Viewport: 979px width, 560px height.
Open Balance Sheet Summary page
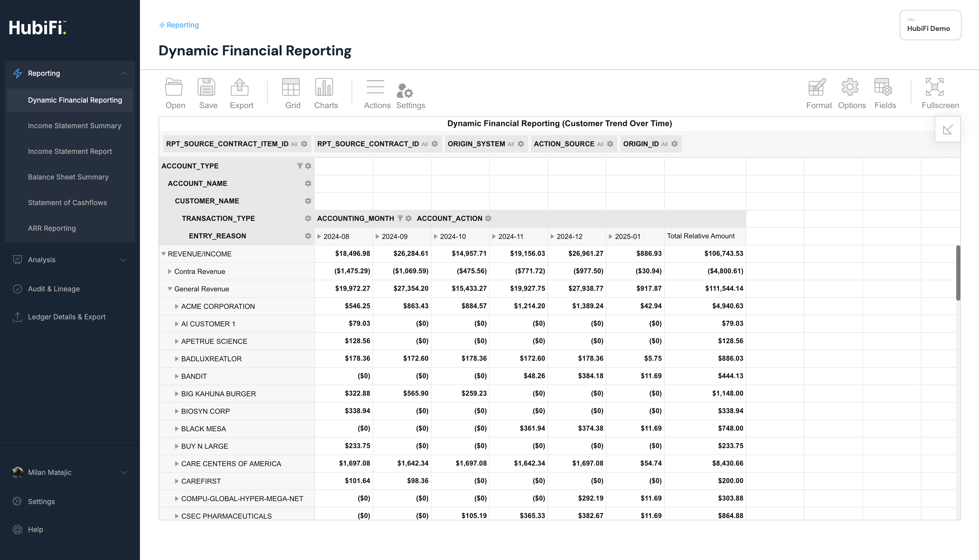coord(68,177)
